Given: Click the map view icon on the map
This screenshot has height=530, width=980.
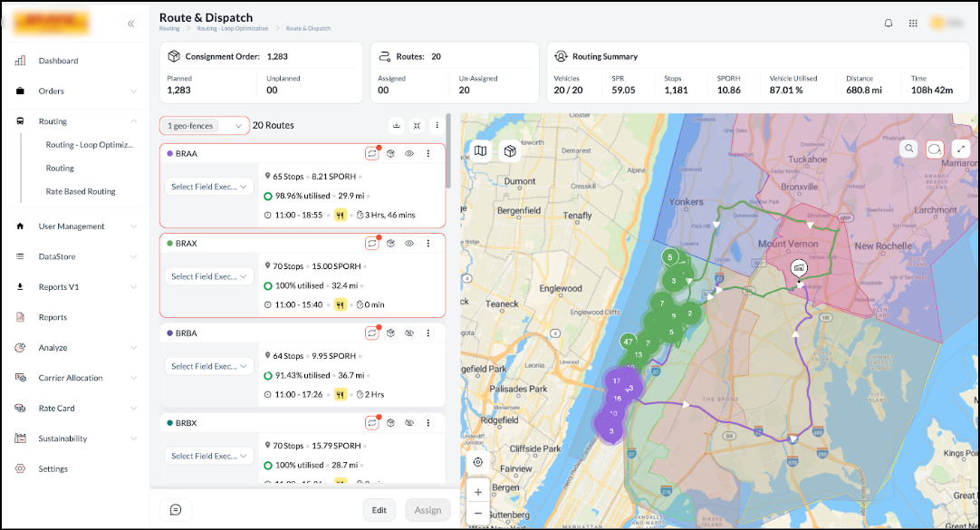Looking at the screenshot, I should tap(480, 150).
